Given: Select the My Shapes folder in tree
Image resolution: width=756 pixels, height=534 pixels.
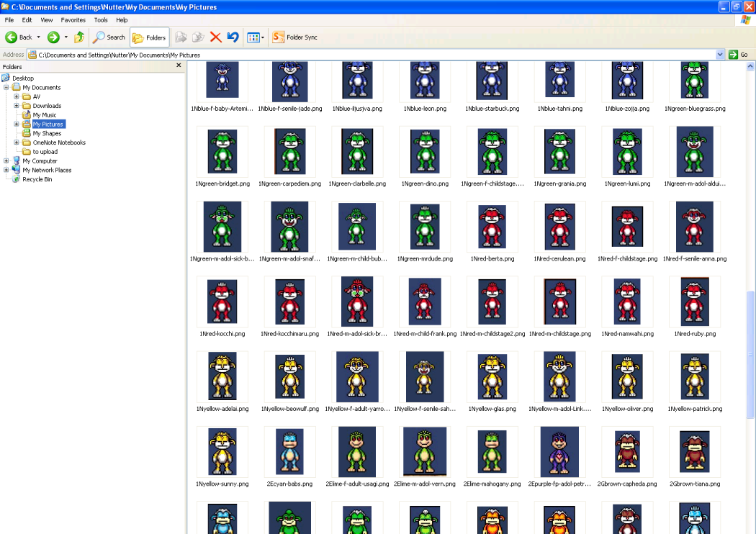Looking at the screenshot, I should 47,133.
